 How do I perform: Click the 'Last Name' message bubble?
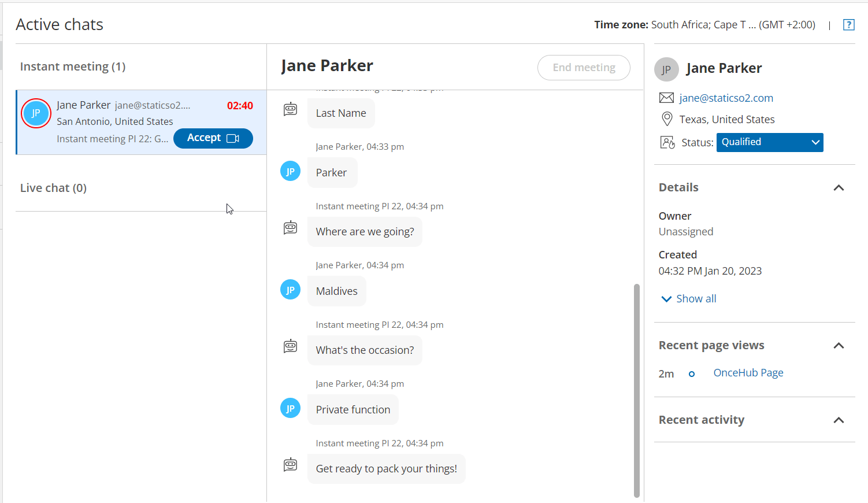click(x=341, y=113)
